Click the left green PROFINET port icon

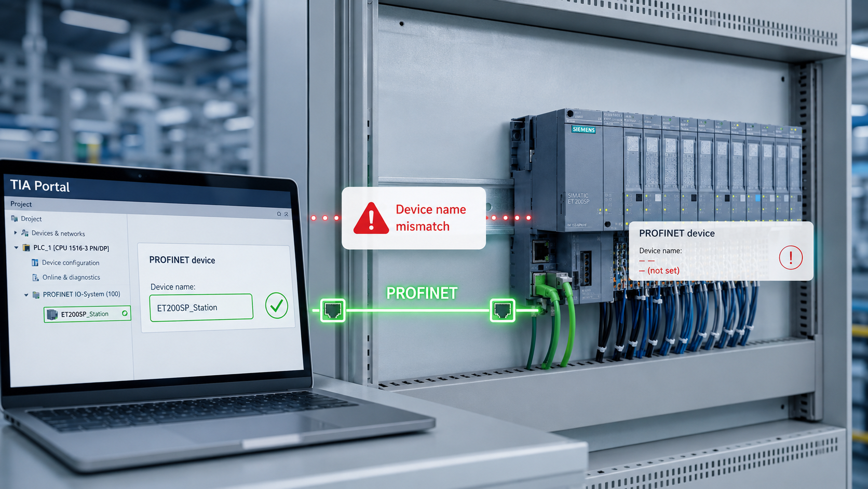click(333, 311)
